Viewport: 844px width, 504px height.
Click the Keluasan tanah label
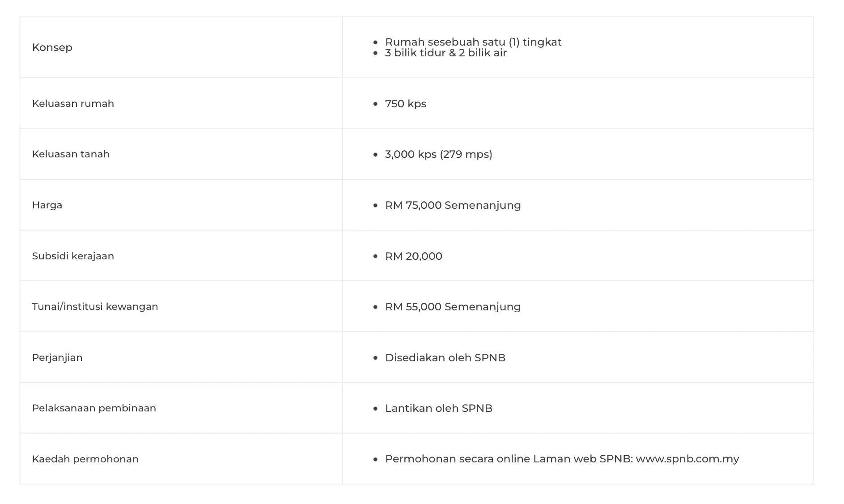(71, 154)
